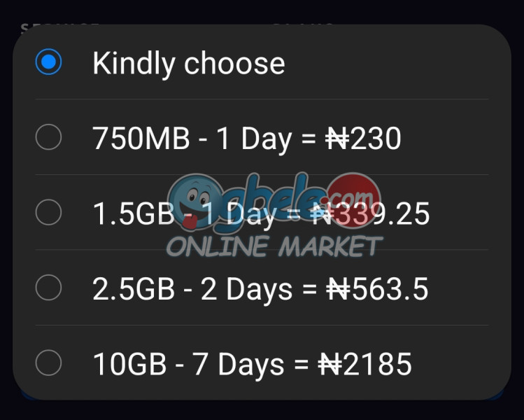This screenshot has height=420, width=524.
Task: Tap the '750MB - 1 Day' plan text
Action: pos(192,139)
